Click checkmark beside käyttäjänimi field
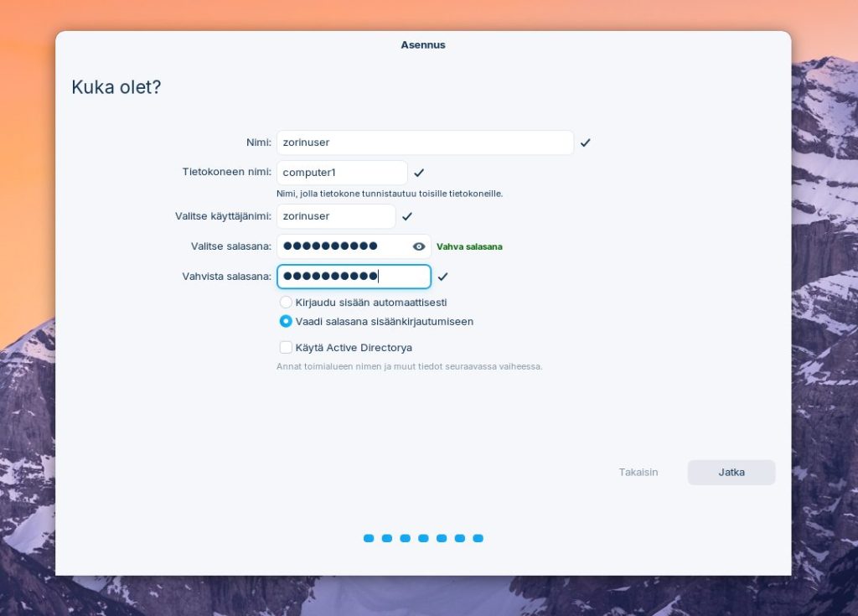The width and height of the screenshot is (858, 616). point(407,216)
